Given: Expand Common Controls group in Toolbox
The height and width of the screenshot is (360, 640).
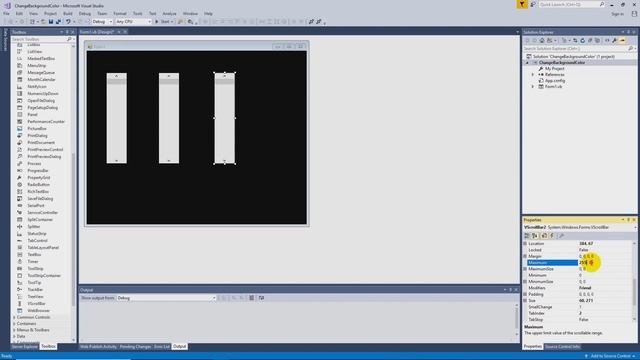Looking at the screenshot, I should tap(14, 317).
